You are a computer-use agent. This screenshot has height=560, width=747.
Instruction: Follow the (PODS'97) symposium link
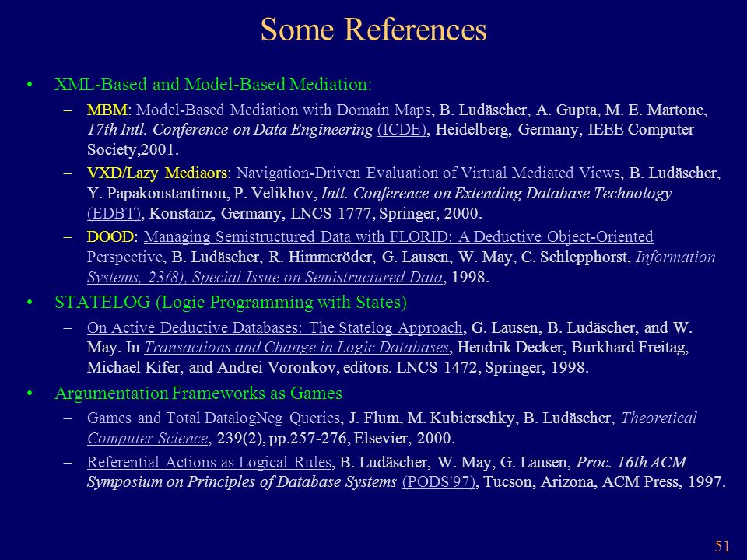[x=439, y=482]
